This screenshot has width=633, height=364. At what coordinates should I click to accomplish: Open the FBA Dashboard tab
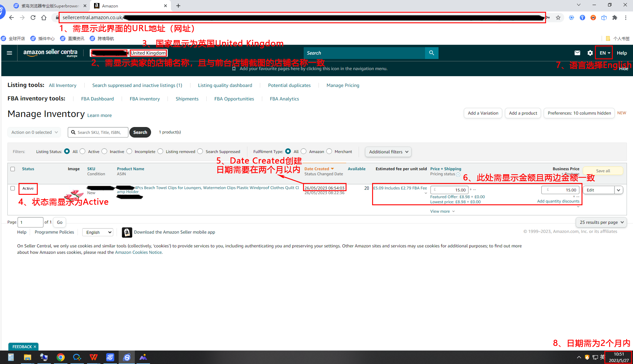[97, 99]
